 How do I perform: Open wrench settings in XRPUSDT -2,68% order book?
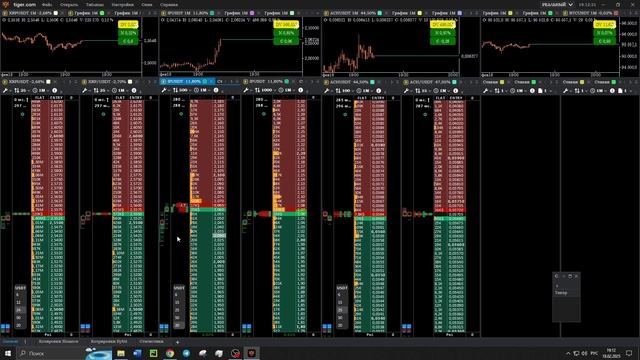click(x=5, y=90)
